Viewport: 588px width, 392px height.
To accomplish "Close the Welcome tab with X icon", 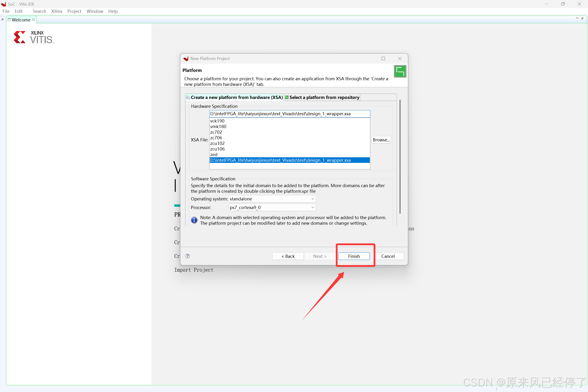I will tap(34, 20).
